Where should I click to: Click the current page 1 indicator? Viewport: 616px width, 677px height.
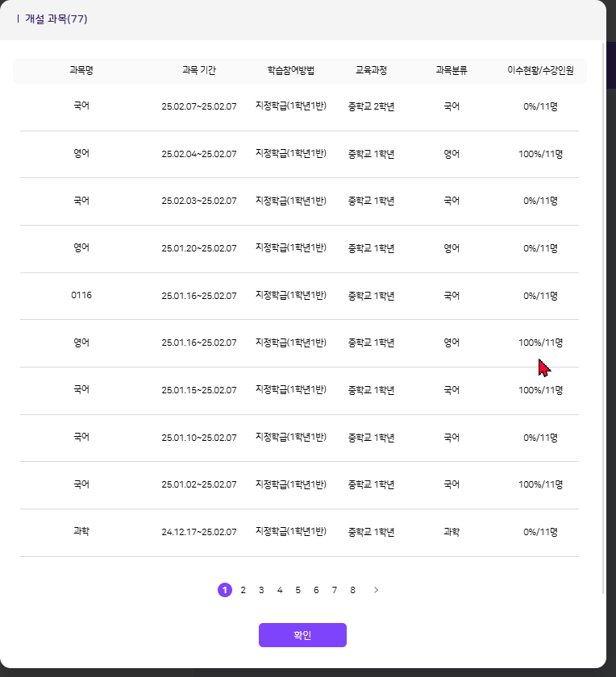tap(224, 590)
